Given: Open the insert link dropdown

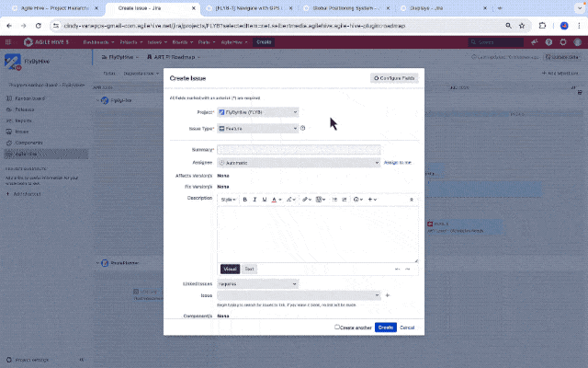Looking at the screenshot, I should coord(307,200).
